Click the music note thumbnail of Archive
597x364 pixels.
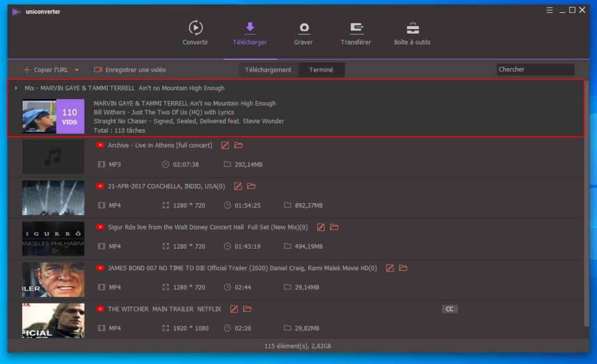coord(53,157)
